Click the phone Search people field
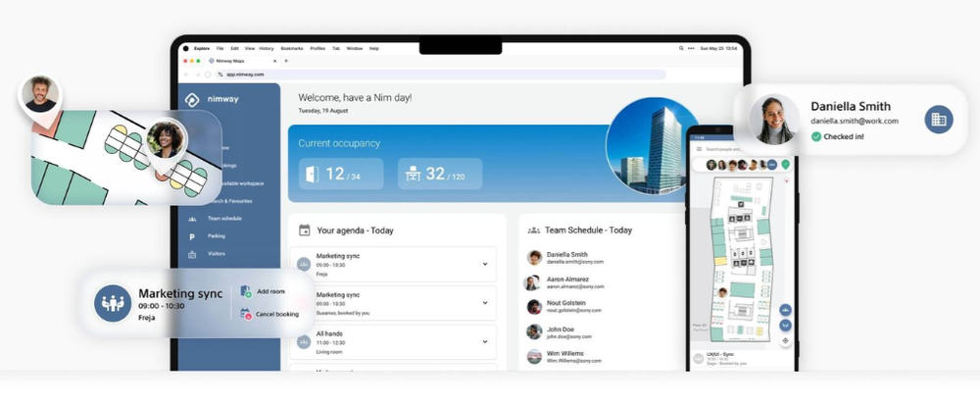The height and width of the screenshot is (407, 980). [x=723, y=149]
